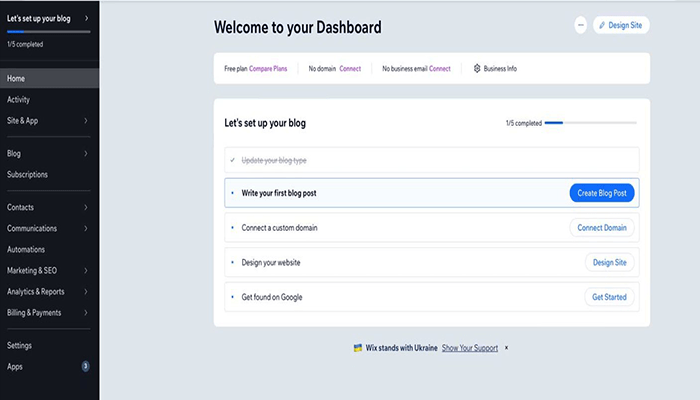Open Communications label in sidebar

32,228
